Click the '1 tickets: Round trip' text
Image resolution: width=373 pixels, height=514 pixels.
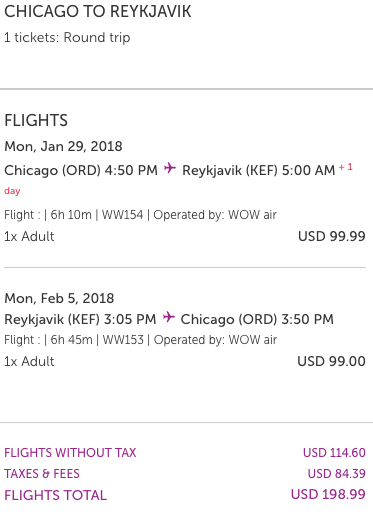(x=67, y=38)
